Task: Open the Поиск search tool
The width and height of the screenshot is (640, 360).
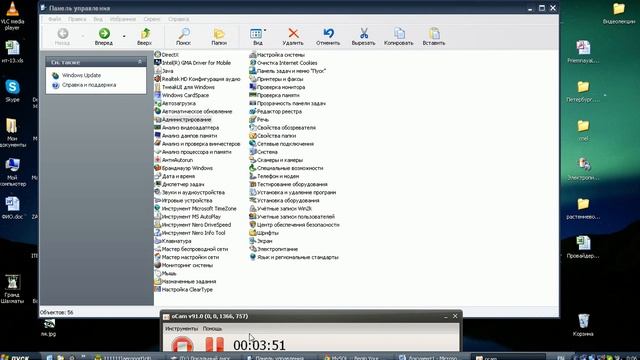Action: coord(183,36)
